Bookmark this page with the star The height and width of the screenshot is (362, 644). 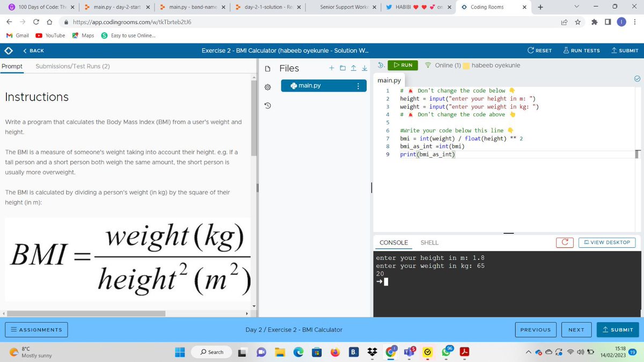(x=577, y=23)
